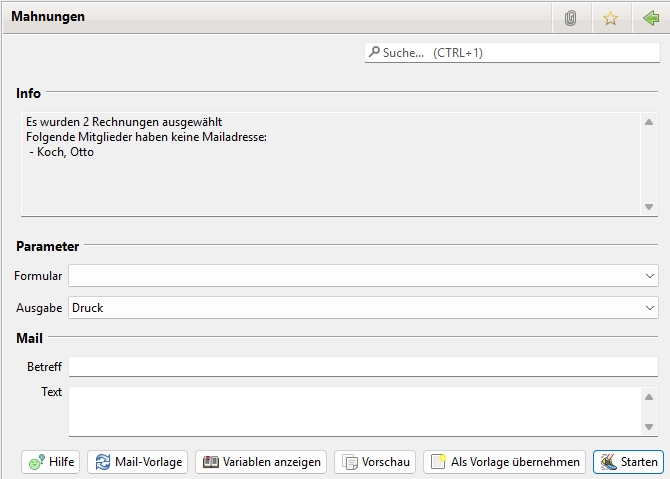
Task: Expand the Formular dropdown
Action: (362, 276)
